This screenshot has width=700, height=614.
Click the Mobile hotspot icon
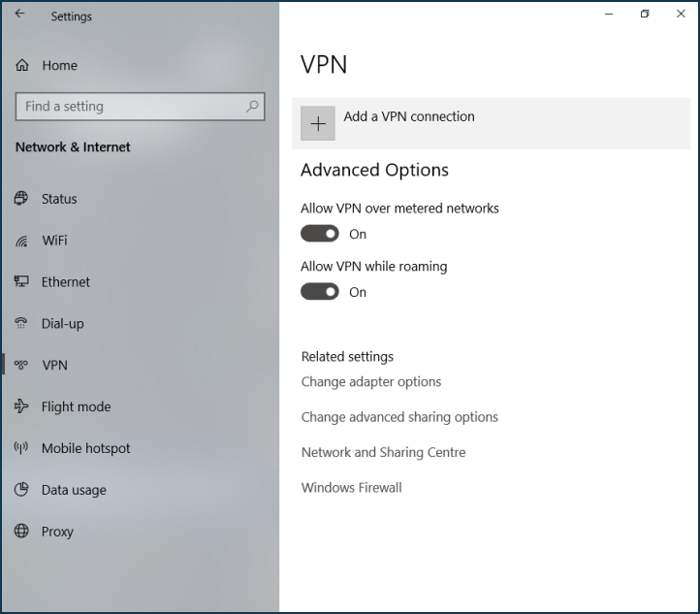point(21,449)
